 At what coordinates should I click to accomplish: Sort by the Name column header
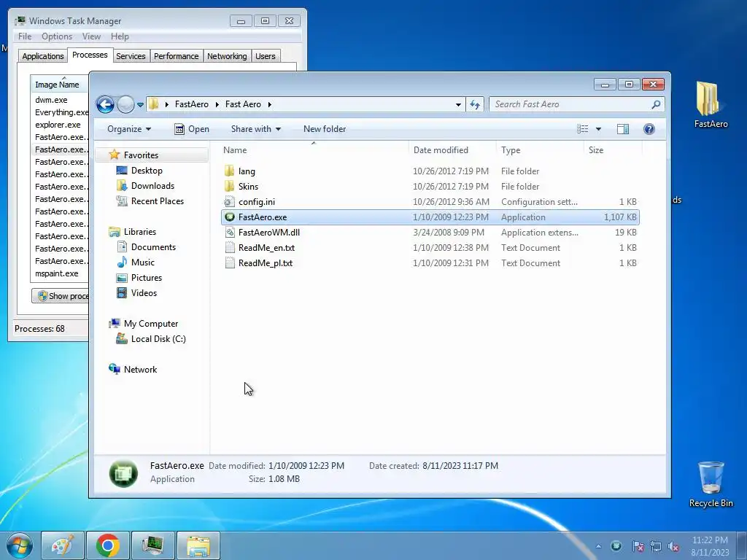[314, 150]
